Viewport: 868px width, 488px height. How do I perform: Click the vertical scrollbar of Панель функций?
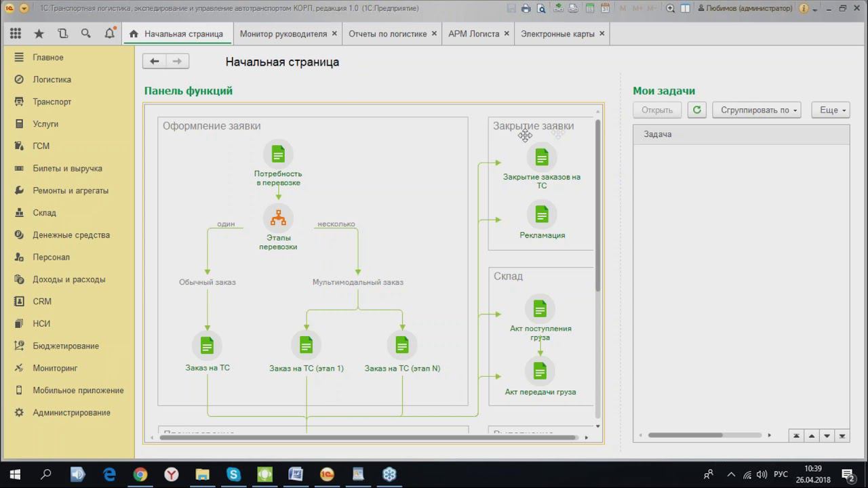tap(598, 205)
